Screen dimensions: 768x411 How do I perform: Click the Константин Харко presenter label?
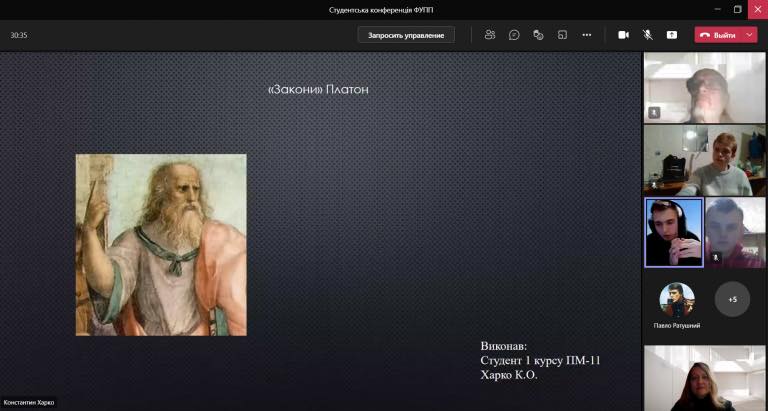(x=28, y=403)
